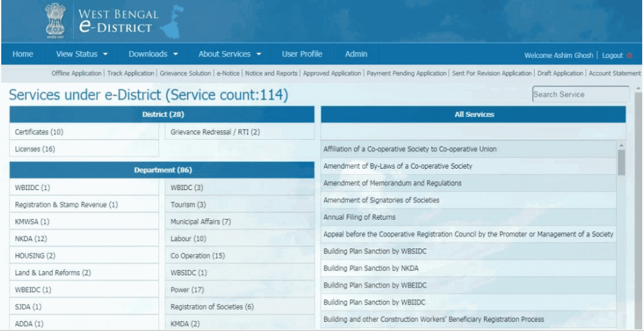Open the View Status dropdown menu

tap(82, 54)
